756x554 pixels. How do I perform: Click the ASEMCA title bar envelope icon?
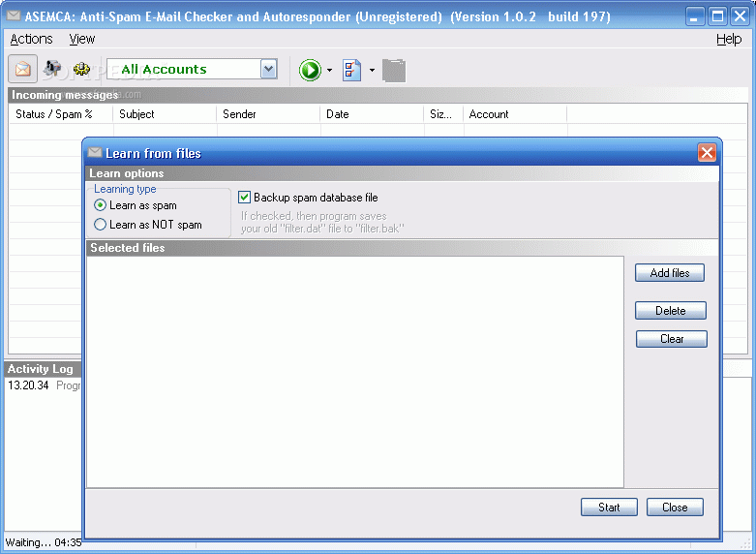14,15
